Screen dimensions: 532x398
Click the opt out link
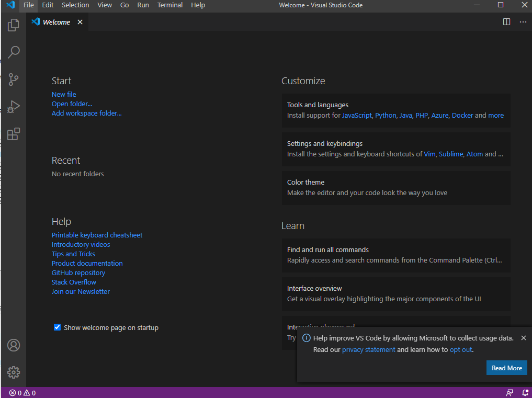pos(461,350)
